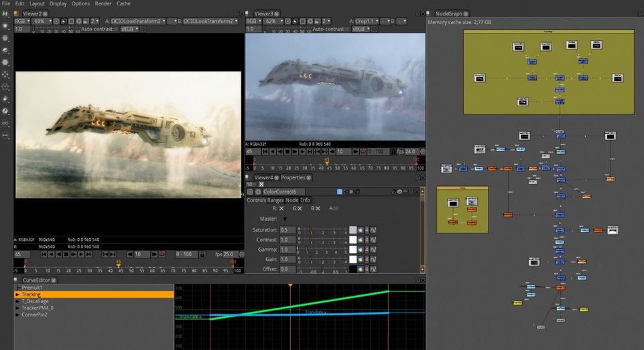Expand Saturation to 4 dimensions
The height and width of the screenshot is (350, 644).
click(x=367, y=230)
